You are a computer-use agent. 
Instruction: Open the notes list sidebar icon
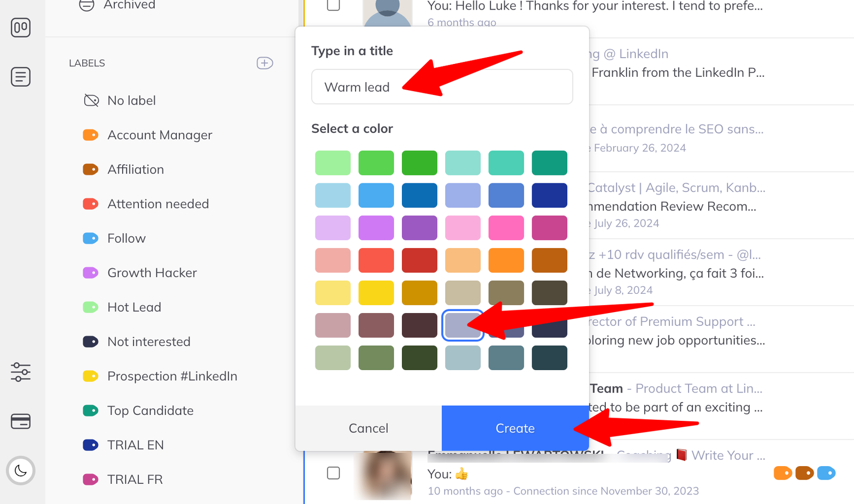21,77
